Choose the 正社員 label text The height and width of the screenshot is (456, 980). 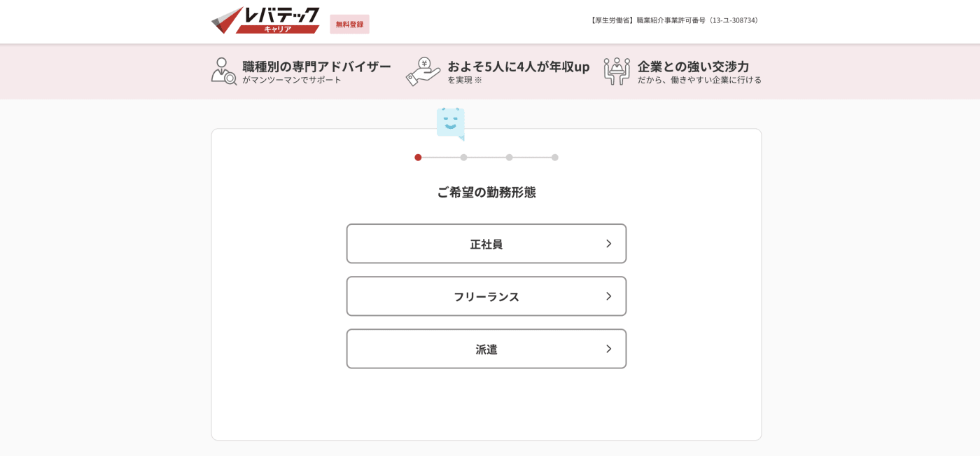click(x=486, y=244)
